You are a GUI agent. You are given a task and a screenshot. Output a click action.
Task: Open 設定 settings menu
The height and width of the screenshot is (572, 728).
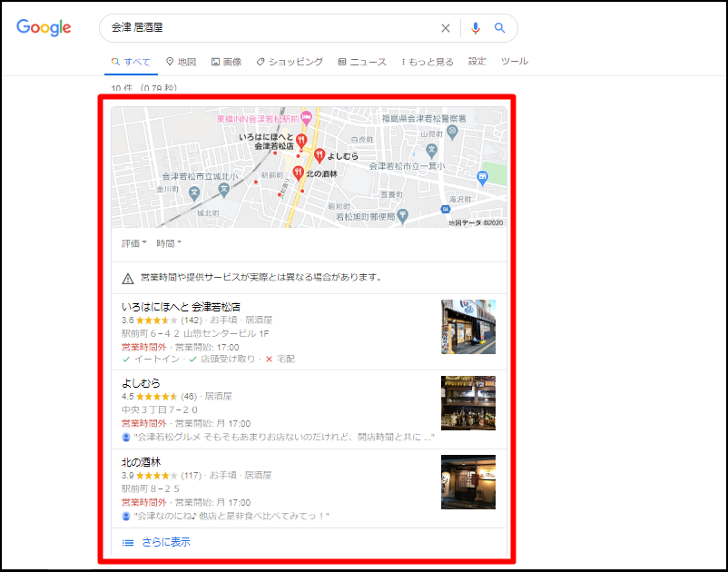(x=477, y=62)
